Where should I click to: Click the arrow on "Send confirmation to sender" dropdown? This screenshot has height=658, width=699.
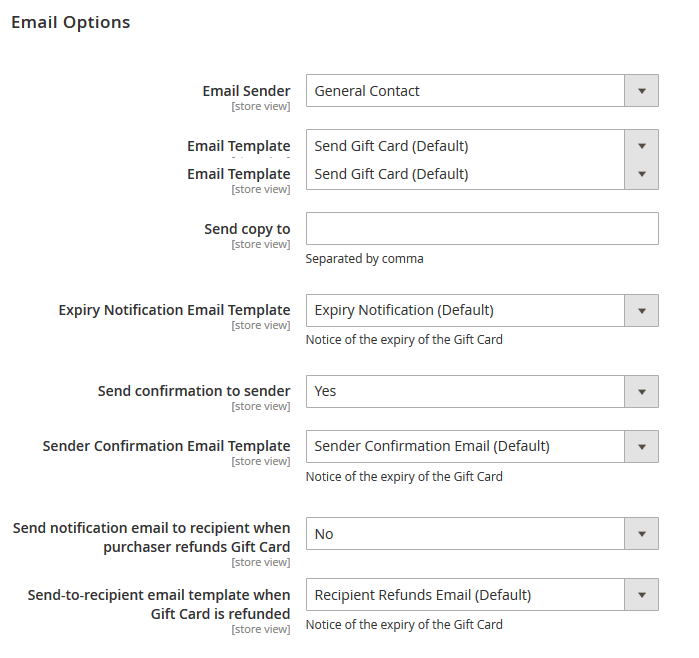(641, 391)
